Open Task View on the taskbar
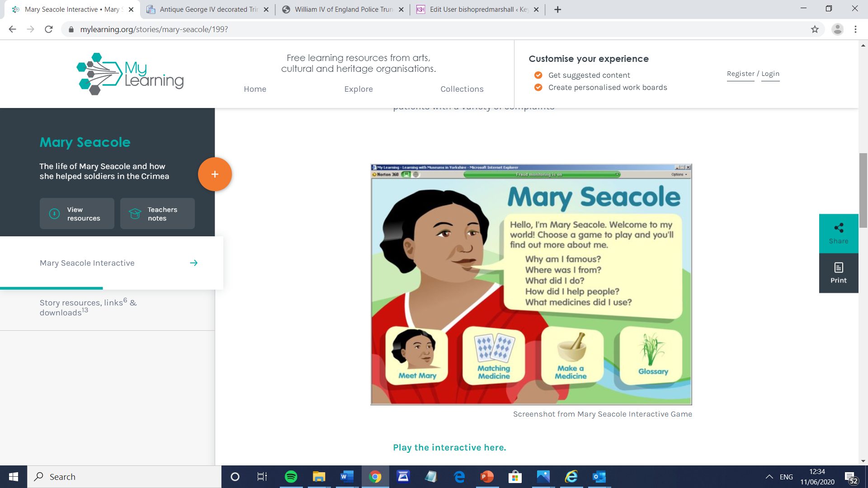 262,477
